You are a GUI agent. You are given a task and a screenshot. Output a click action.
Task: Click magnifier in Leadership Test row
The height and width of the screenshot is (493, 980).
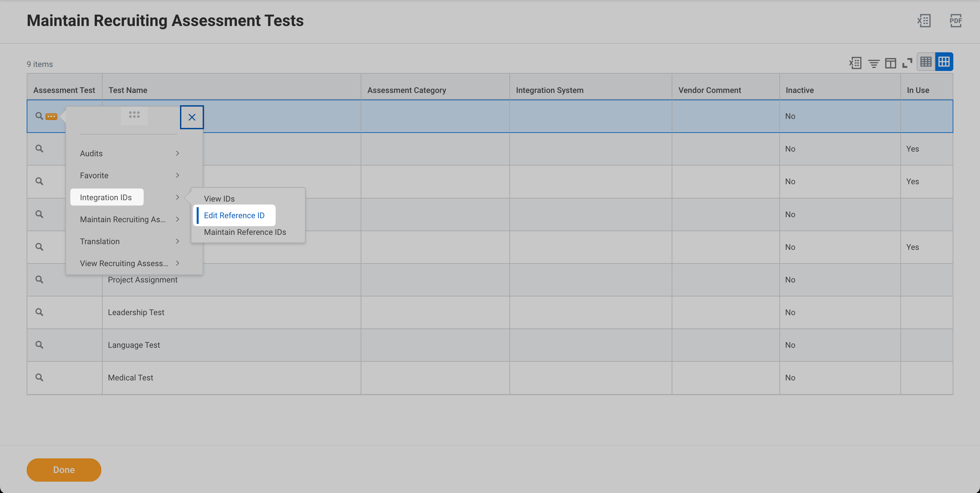(39, 312)
